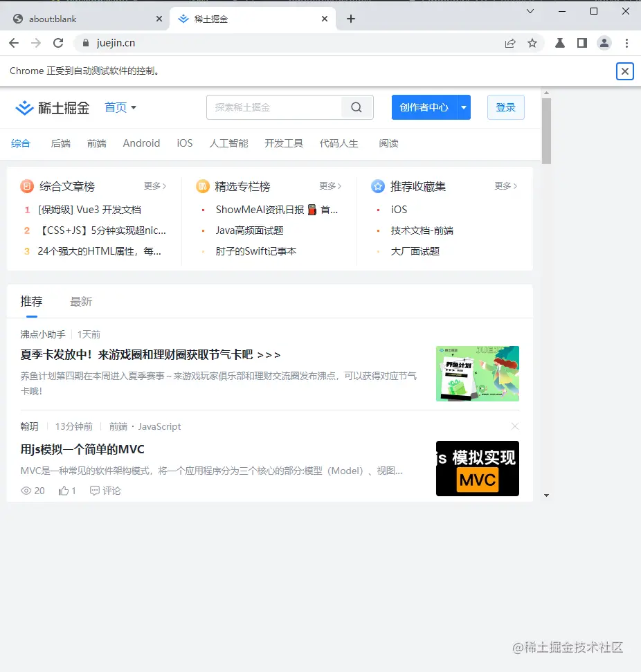Open comments on MVC article

105,491
